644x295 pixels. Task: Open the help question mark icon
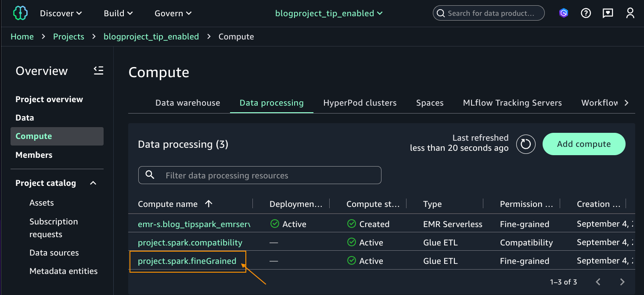click(586, 13)
